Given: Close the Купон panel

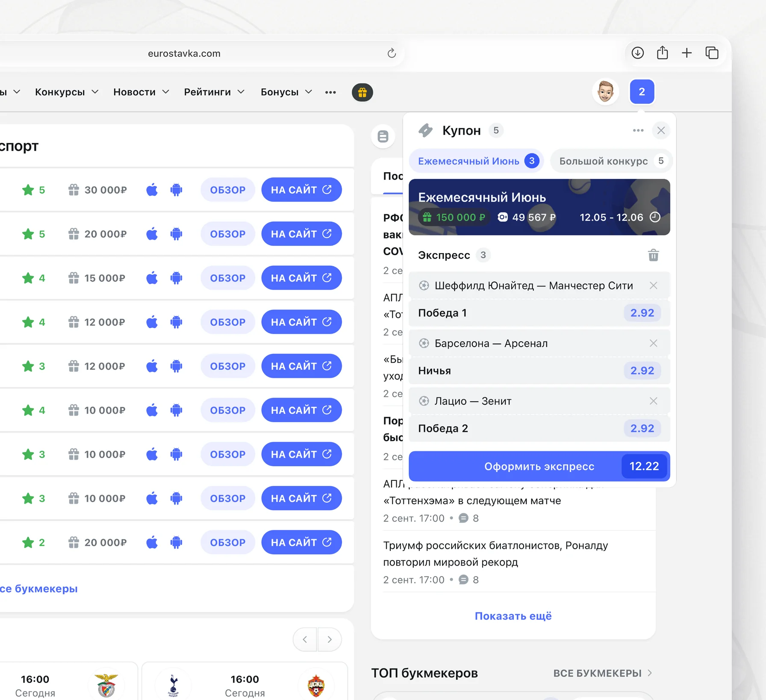Looking at the screenshot, I should 661,130.
